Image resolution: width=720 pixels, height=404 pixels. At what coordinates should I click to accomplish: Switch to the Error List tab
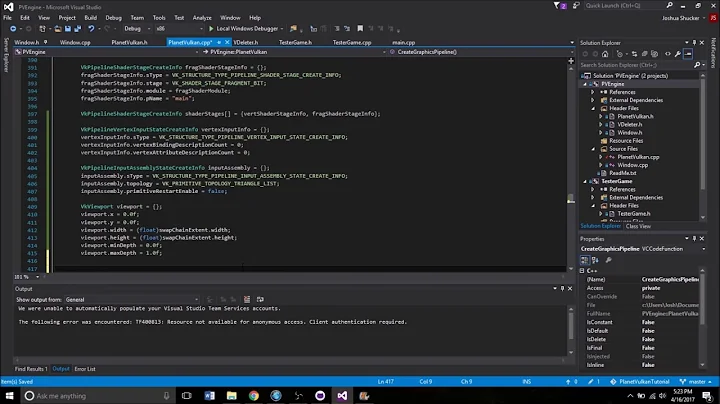[x=85, y=369]
